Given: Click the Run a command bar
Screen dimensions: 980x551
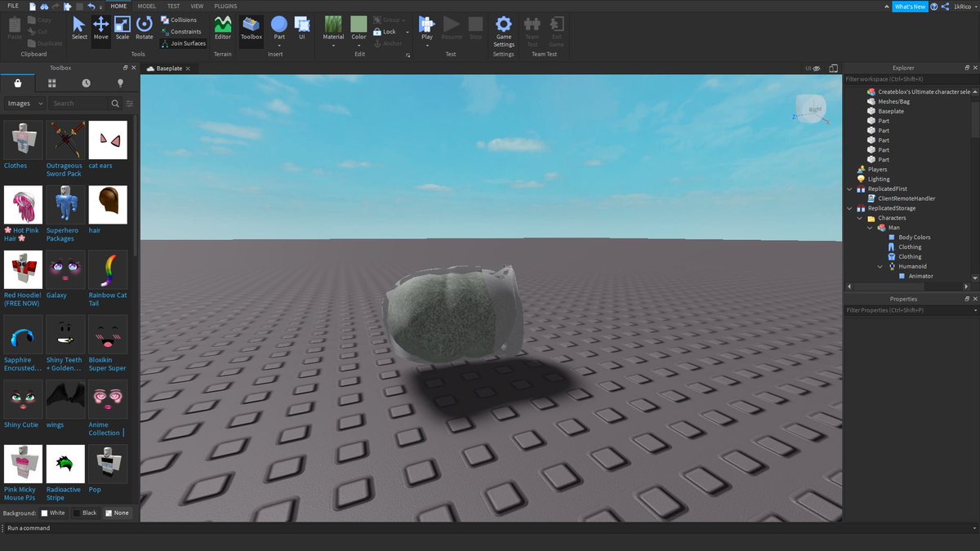Looking at the screenshot, I should pos(490,528).
